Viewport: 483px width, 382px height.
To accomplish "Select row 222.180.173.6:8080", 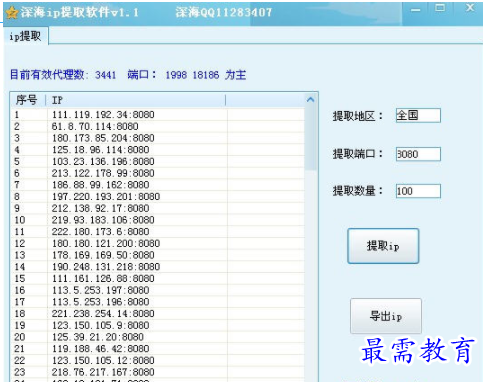I will pos(158,232).
